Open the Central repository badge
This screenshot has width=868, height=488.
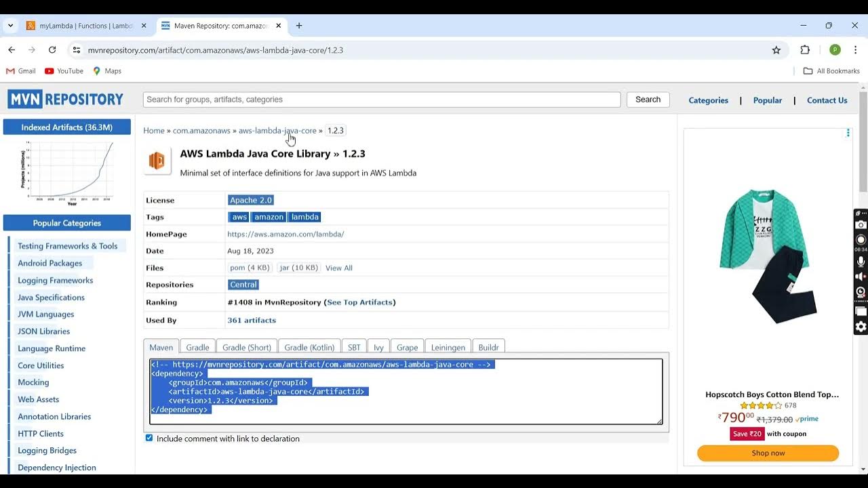(x=243, y=285)
